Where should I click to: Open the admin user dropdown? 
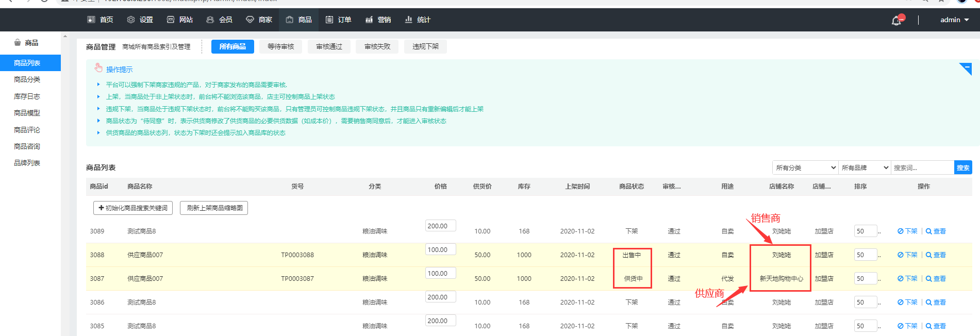point(954,20)
